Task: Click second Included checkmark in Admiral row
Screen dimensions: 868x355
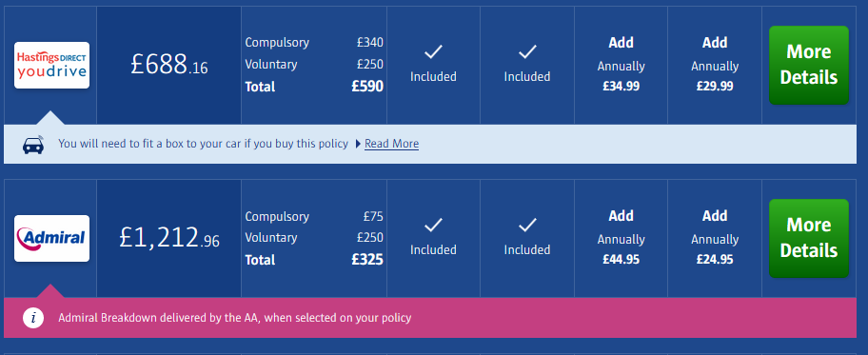Action: [527, 225]
